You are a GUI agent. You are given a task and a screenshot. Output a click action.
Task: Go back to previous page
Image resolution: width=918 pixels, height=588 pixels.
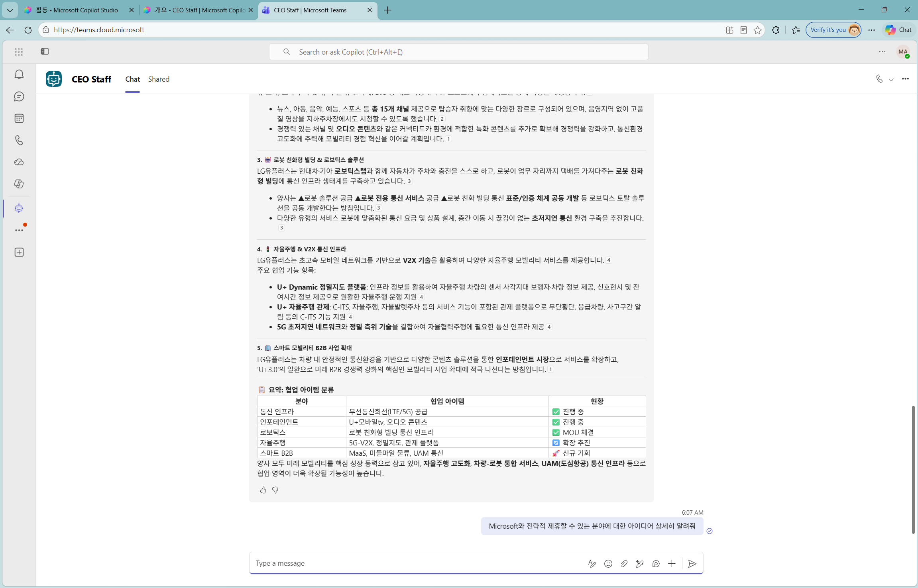point(10,30)
